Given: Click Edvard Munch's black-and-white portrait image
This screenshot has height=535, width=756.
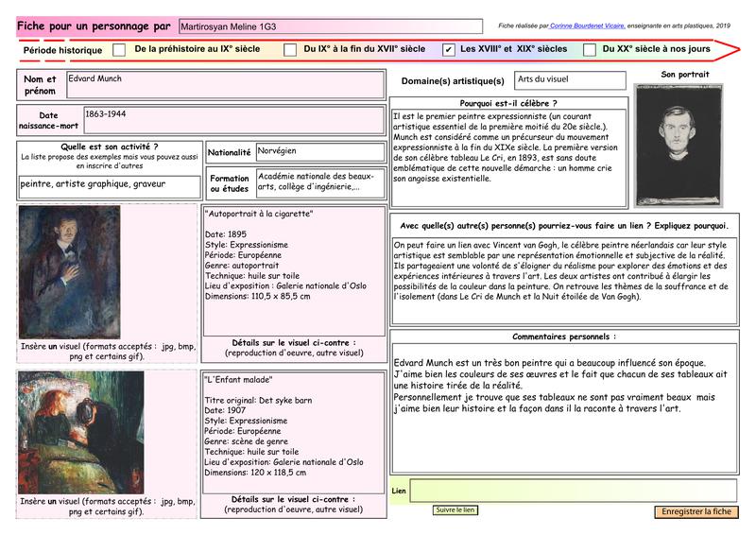Looking at the screenshot, I should [684, 143].
